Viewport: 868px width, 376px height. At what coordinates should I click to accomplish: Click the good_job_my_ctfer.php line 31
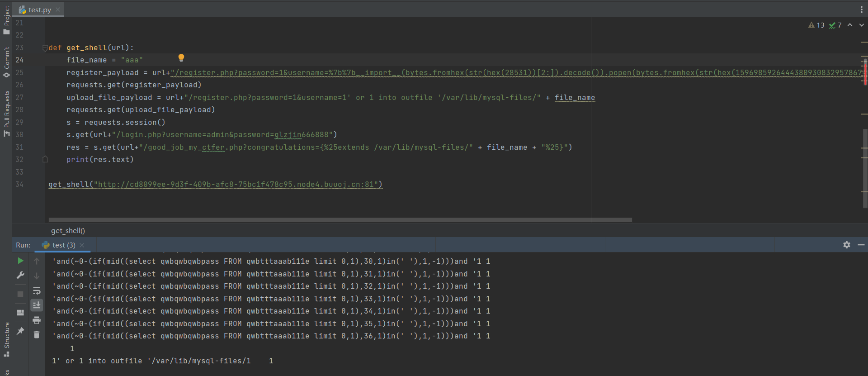[x=319, y=148]
